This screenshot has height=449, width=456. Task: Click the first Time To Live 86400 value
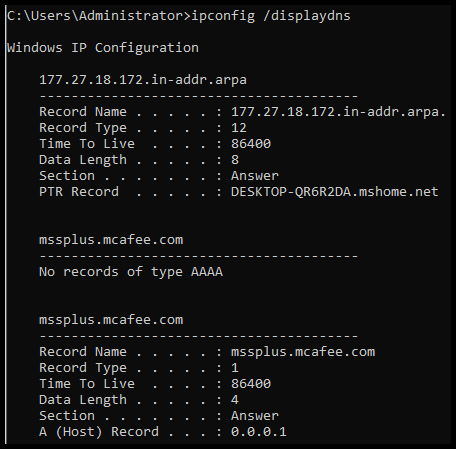tap(251, 144)
